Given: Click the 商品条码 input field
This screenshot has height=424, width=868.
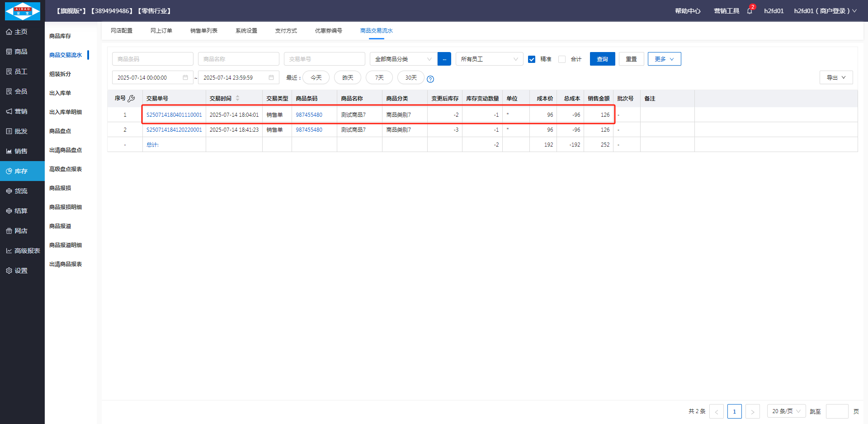Looking at the screenshot, I should coord(152,59).
